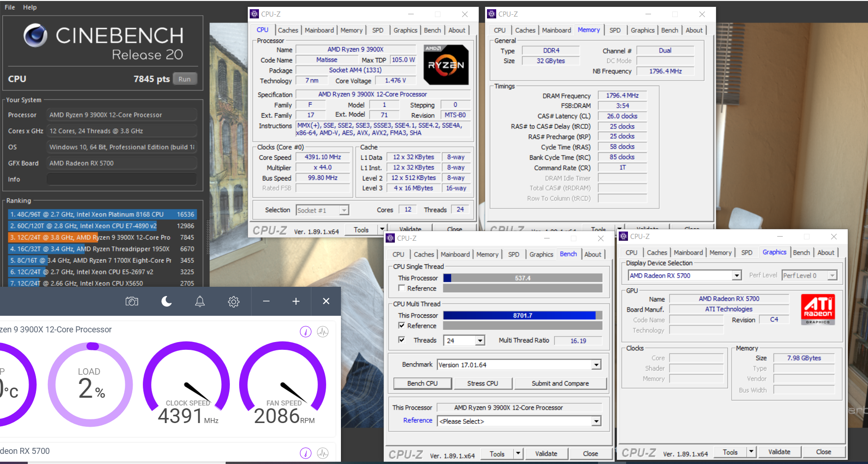868x464 pixels.
Task: Select the Intel Xeon CPU X5650 ranking row
Action: 102,283
